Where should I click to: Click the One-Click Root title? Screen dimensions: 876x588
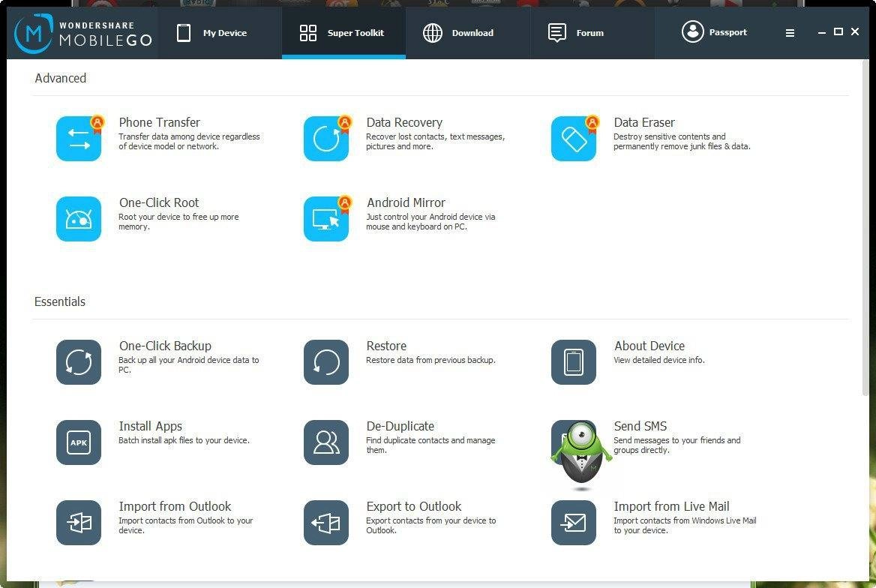159,202
